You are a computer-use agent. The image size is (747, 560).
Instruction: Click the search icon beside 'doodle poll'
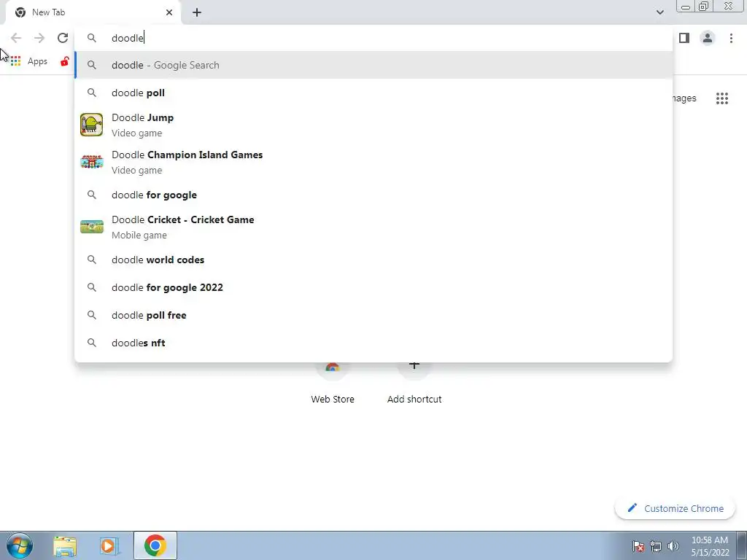(x=92, y=93)
